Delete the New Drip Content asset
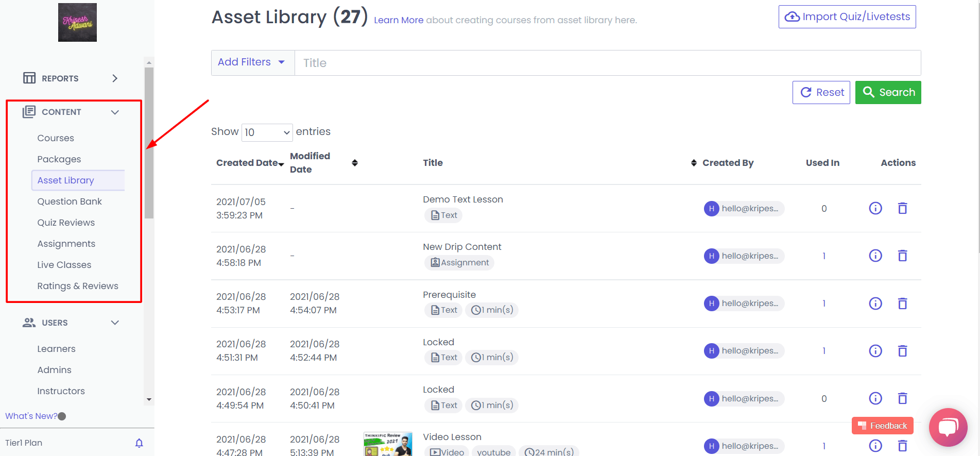The width and height of the screenshot is (980, 456). pos(902,256)
